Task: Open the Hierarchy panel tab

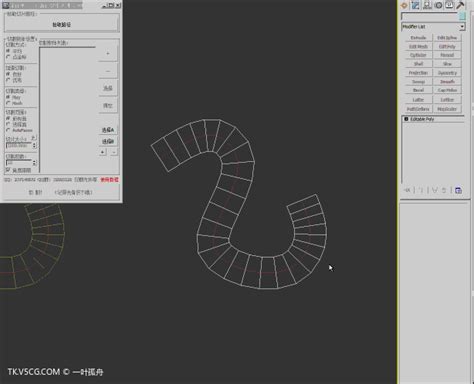Action: coord(427,5)
